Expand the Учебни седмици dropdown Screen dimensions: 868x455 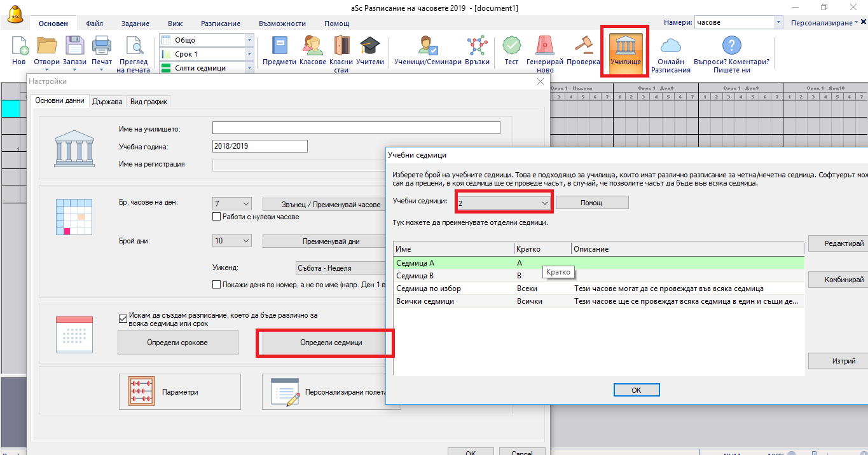point(544,203)
